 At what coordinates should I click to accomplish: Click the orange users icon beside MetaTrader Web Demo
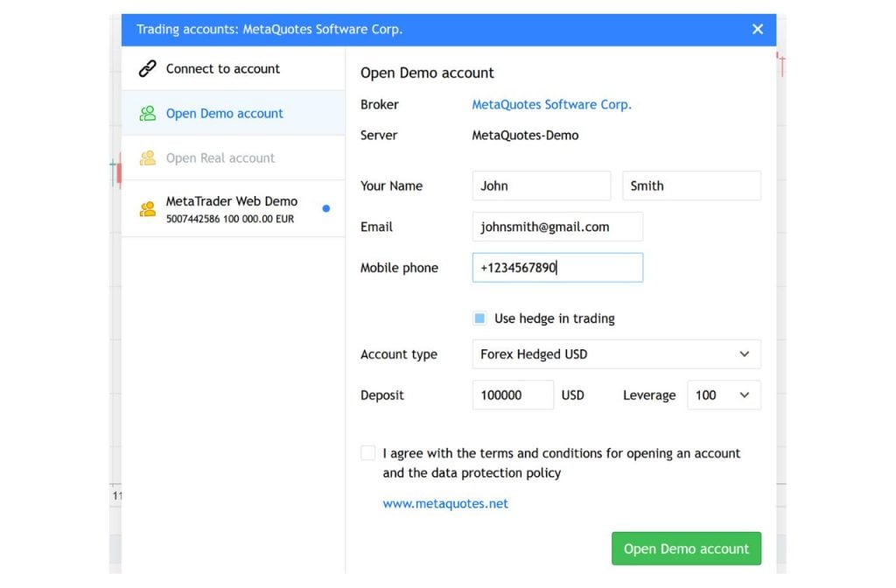[x=147, y=208]
